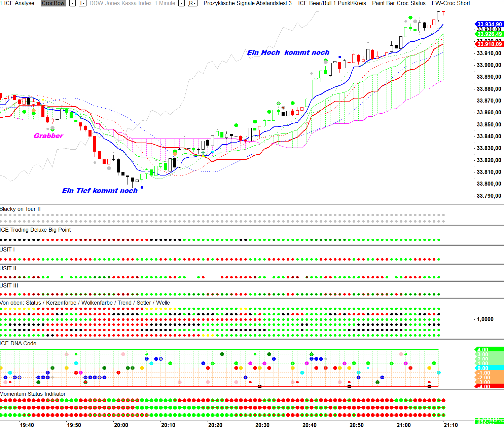Select the magenta 'Grabber' chart annotation

[48, 136]
